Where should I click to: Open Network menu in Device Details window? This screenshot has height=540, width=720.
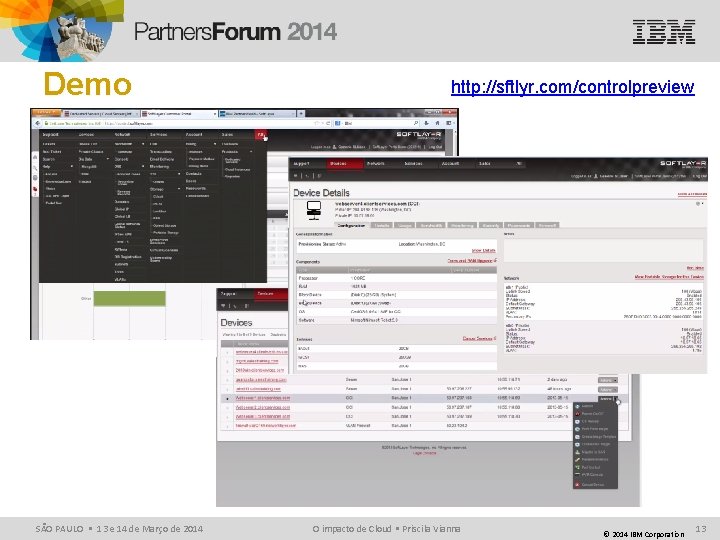[x=375, y=163]
